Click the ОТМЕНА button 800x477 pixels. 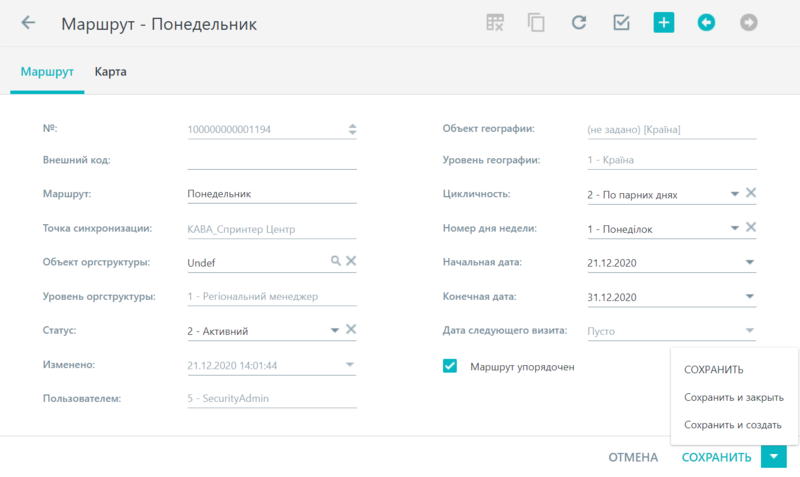point(633,458)
